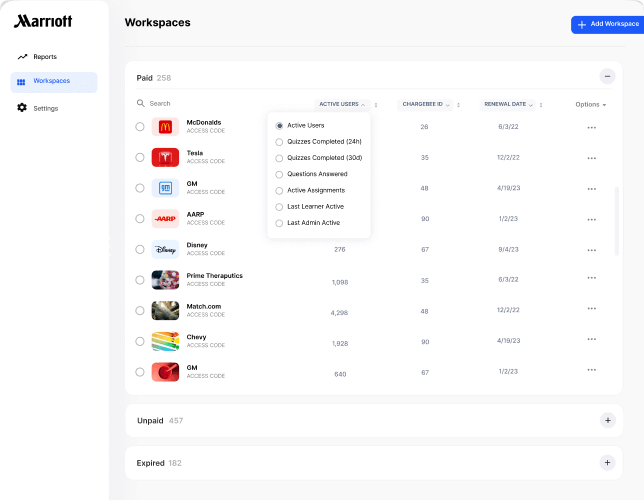Screen dimensions: 644x500
Task: Expand the Expired section
Action: point(607,463)
